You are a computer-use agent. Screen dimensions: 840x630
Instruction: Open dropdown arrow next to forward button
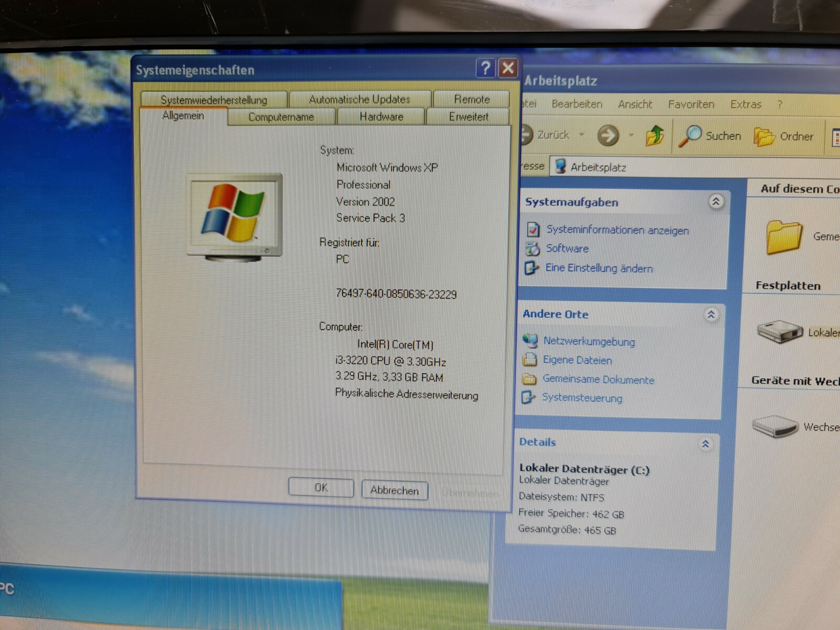point(631,135)
